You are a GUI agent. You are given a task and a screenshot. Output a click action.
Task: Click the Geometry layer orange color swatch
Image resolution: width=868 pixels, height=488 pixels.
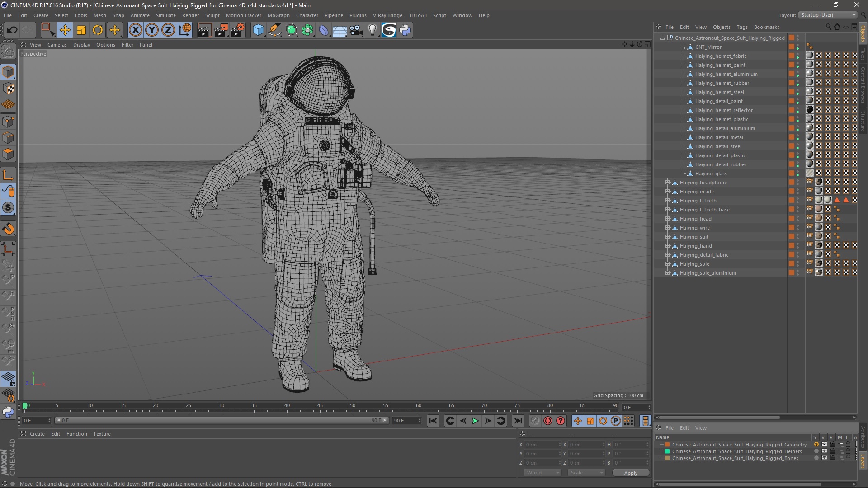[x=667, y=445]
